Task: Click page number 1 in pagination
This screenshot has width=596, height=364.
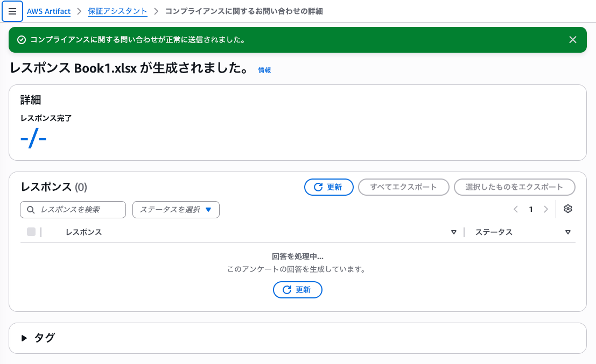Action: [x=531, y=209]
